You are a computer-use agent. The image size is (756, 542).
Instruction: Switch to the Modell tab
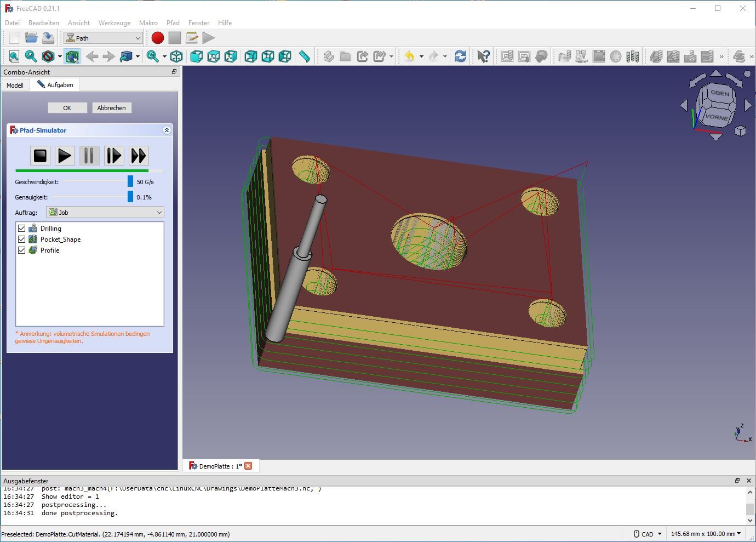15,85
